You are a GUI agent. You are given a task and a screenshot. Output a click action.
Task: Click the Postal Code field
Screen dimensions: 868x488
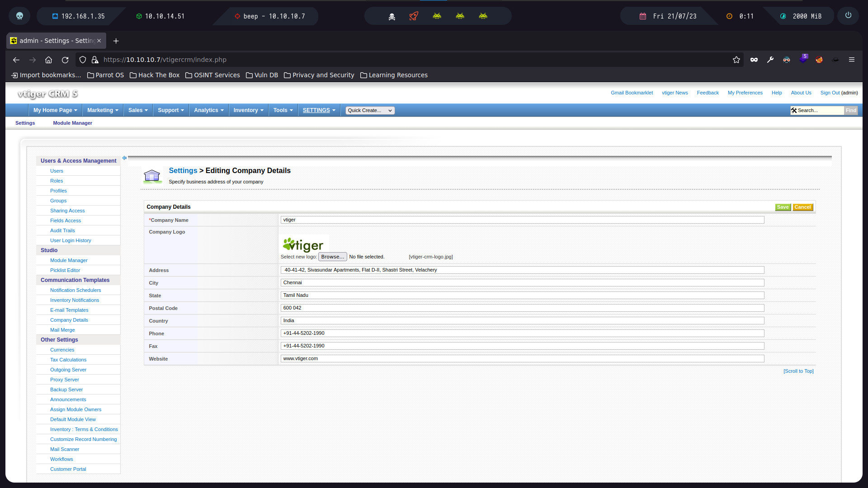tap(522, 308)
